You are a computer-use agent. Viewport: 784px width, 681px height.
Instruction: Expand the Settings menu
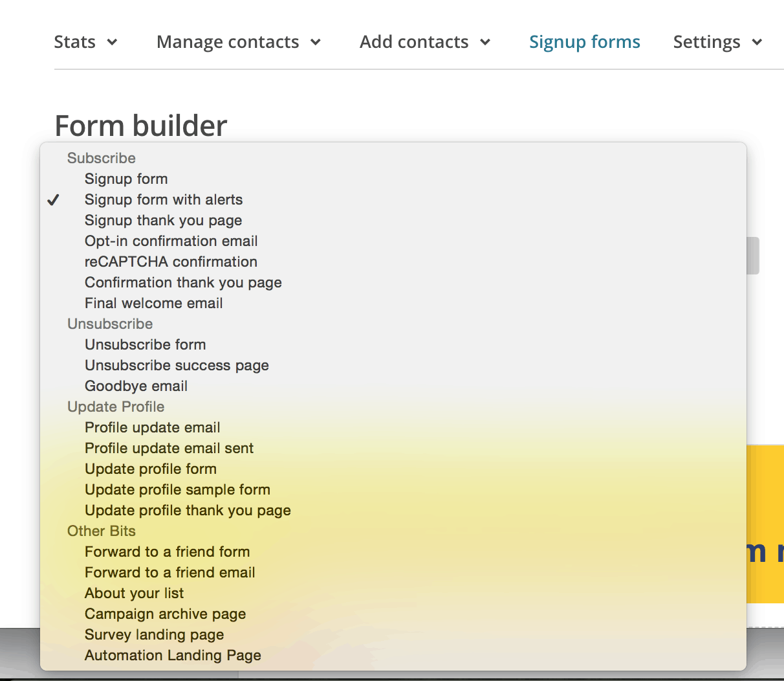[717, 42]
